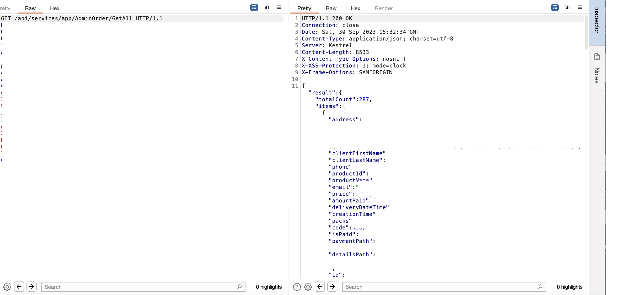Click the Date header line
Viewport: 644px width, 295px height.
pos(361,32)
